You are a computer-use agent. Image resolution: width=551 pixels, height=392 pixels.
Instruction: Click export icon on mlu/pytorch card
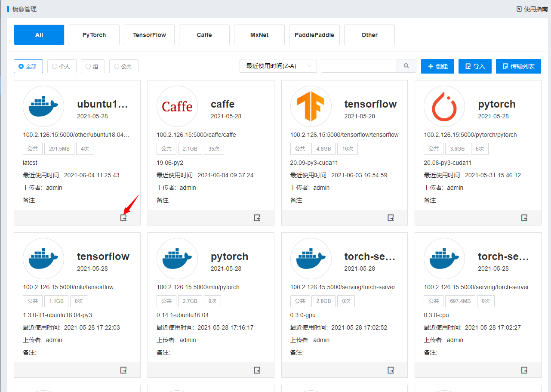[257, 370]
